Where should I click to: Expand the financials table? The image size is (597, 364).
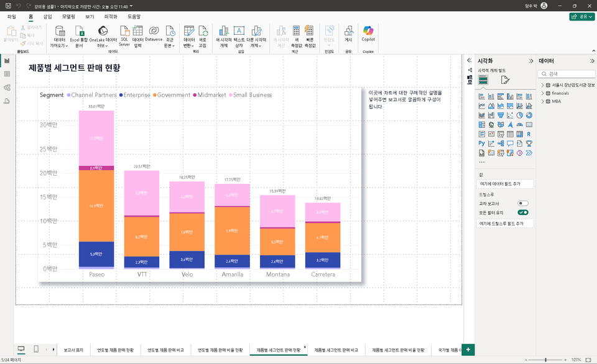pyautogui.click(x=542, y=93)
